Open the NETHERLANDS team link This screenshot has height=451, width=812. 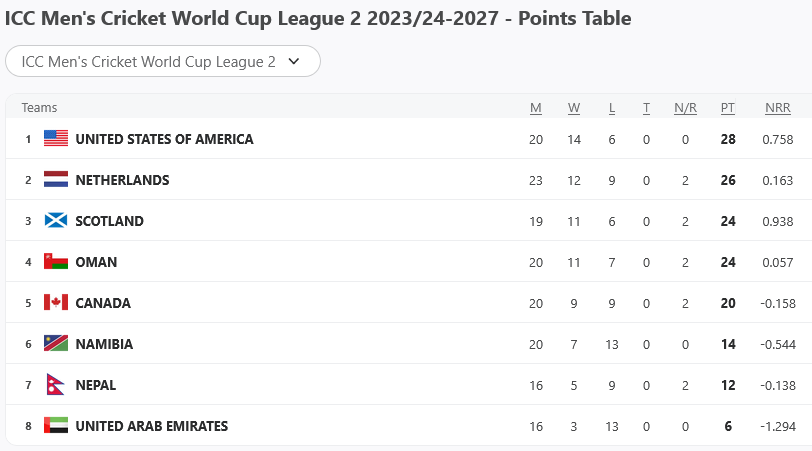(122, 180)
